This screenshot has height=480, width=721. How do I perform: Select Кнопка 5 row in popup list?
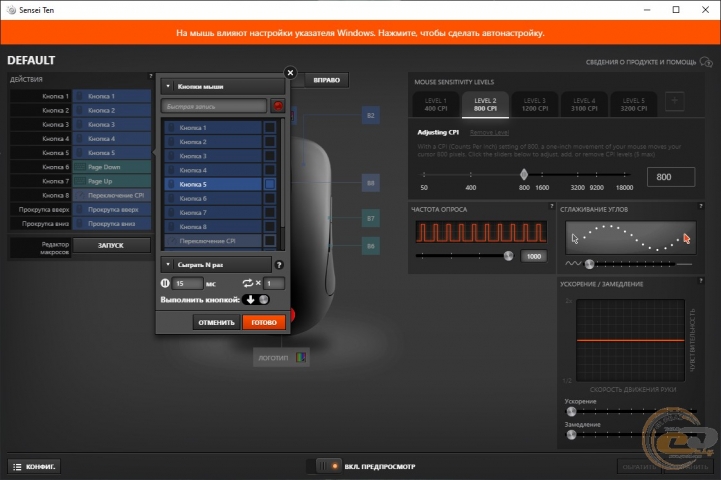click(x=213, y=184)
